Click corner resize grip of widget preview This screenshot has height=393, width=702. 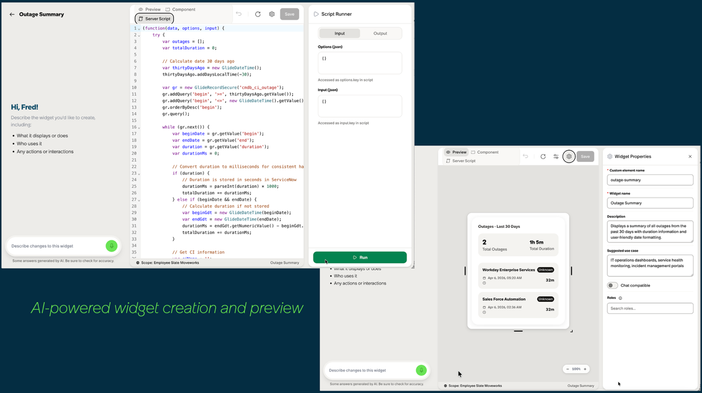pos(571,331)
